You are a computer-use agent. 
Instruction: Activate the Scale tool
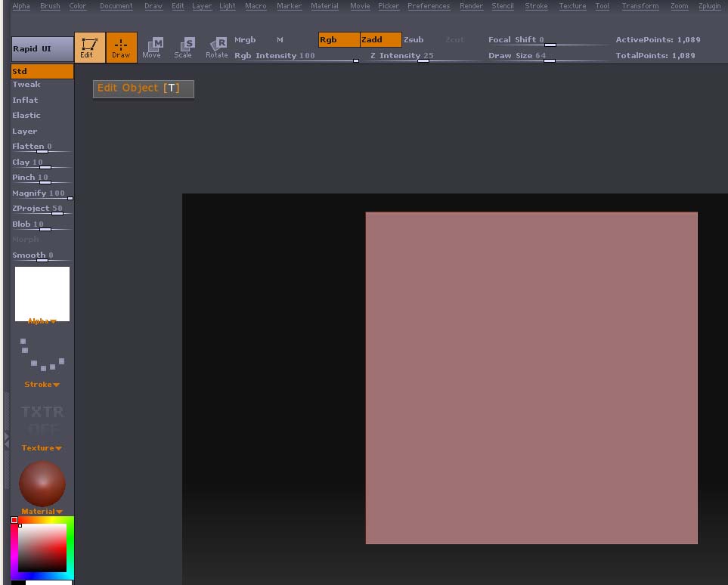[x=184, y=48]
